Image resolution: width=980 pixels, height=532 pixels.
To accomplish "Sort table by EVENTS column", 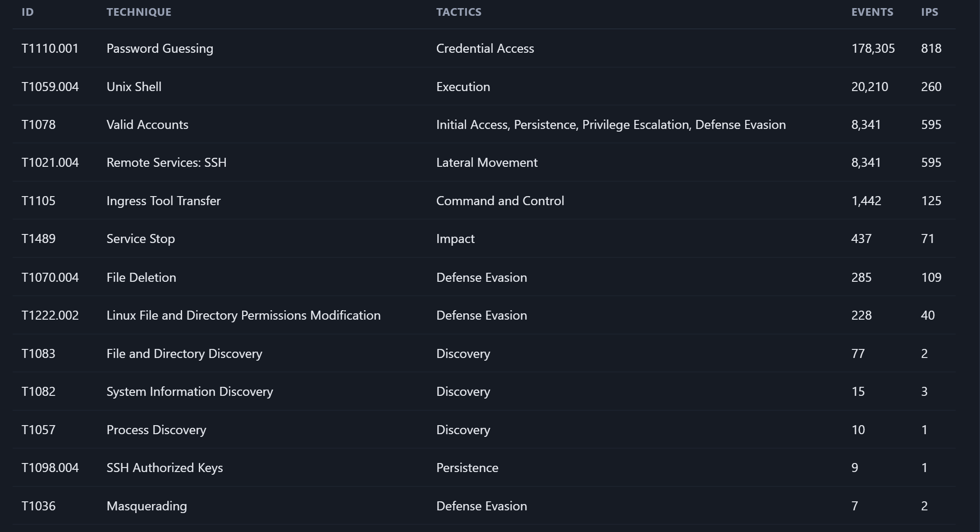I will tap(872, 12).
